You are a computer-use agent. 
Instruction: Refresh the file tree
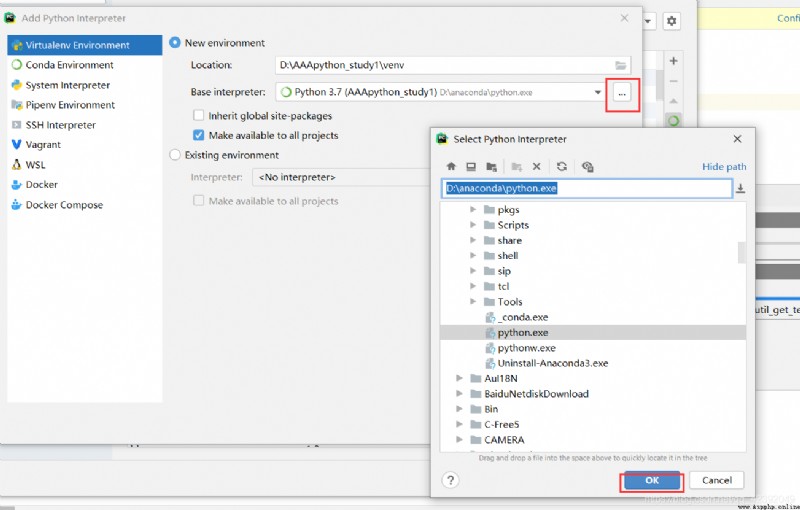(x=562, y=166)
